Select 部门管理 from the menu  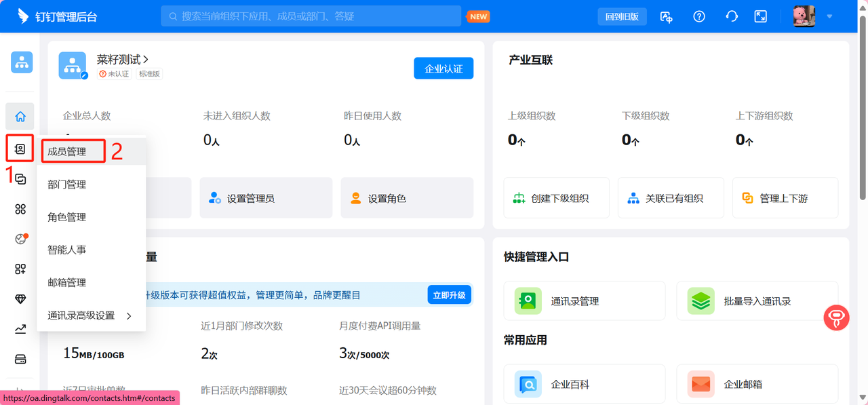click(x=67, y=185)
